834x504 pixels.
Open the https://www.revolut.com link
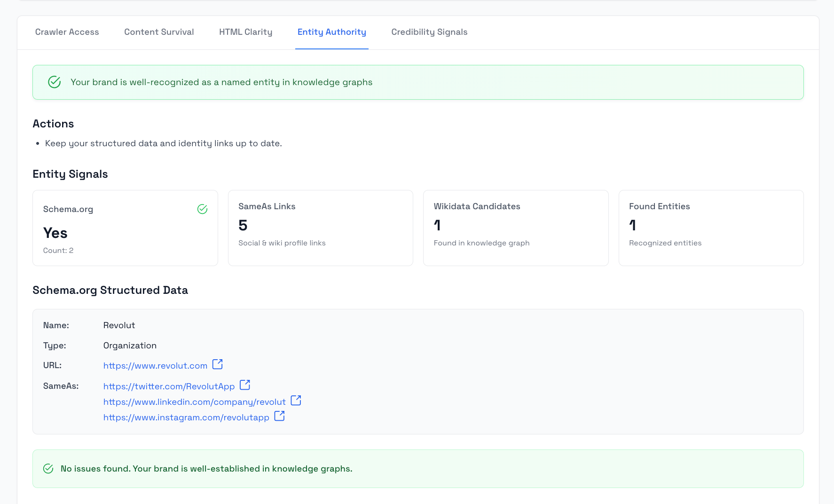[155, 365]
